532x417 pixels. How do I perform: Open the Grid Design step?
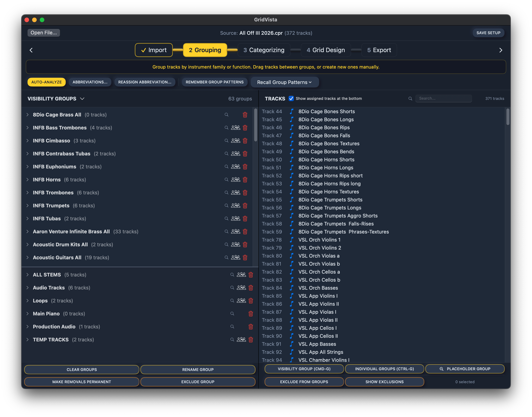click(325, 50)
